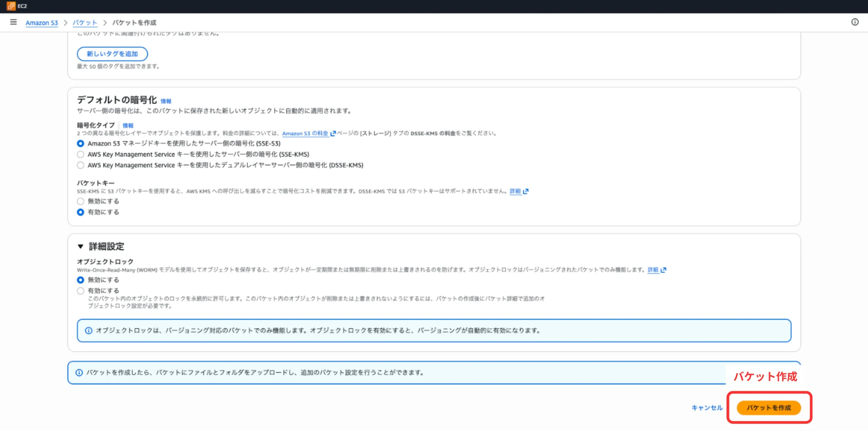868x431 pixels.
Task: Open Amazon S3 の料金 link
Action: pos(305,134)
